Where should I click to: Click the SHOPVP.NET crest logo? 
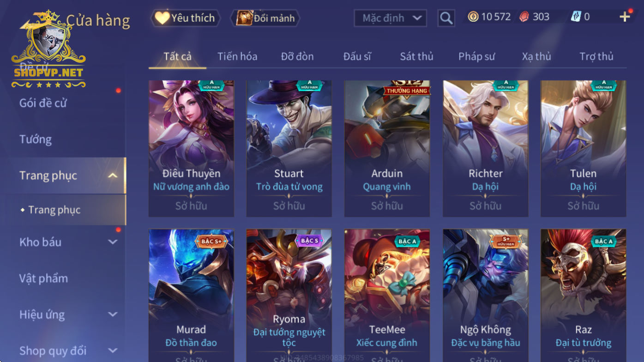[x=48, y=48]
